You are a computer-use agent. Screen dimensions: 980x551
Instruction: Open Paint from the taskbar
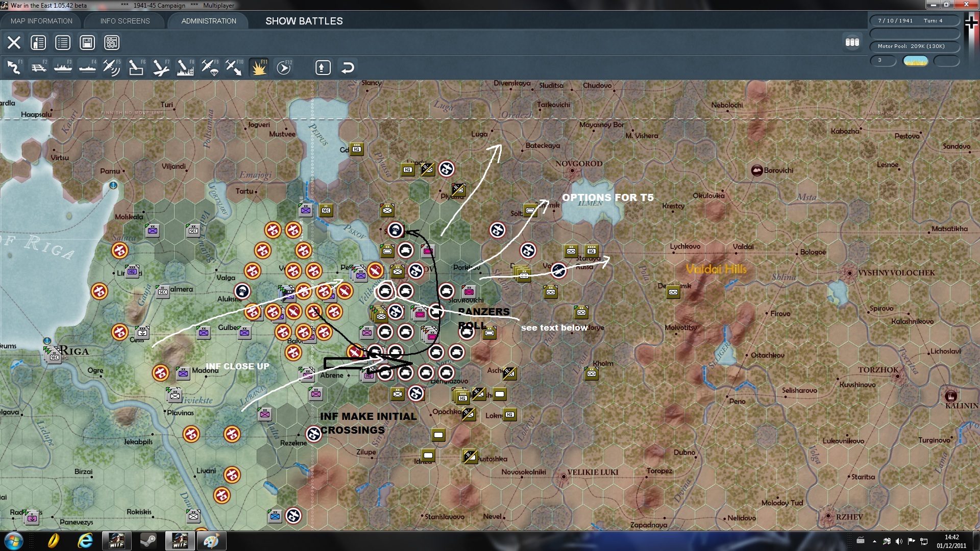(x=211, y=541)
